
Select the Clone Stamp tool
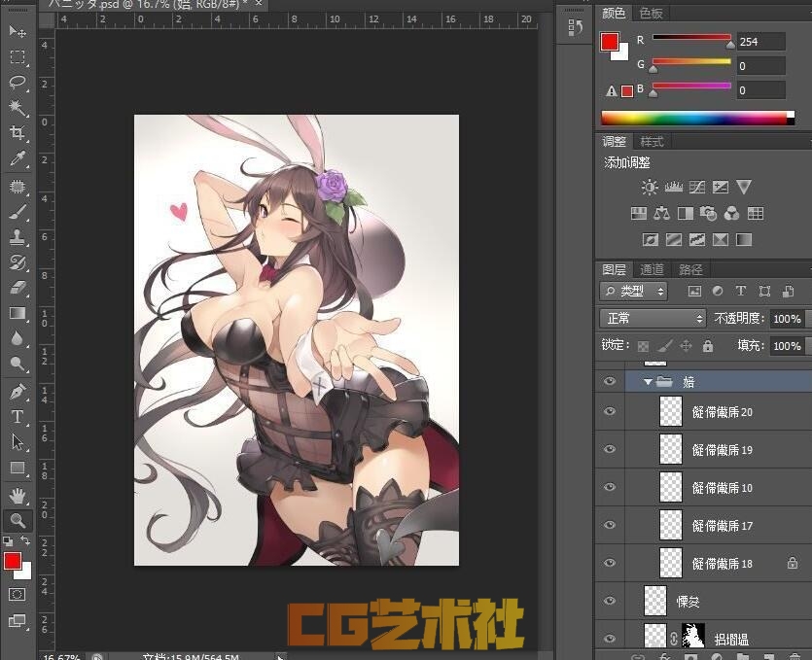pos(18,237)
